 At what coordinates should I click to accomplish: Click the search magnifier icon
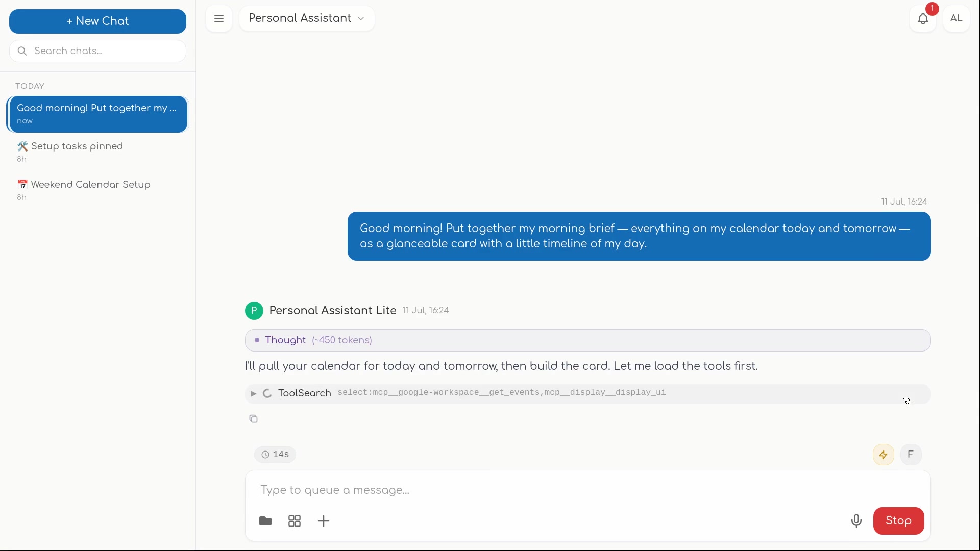pyautogui.click(x=22, y=51)
